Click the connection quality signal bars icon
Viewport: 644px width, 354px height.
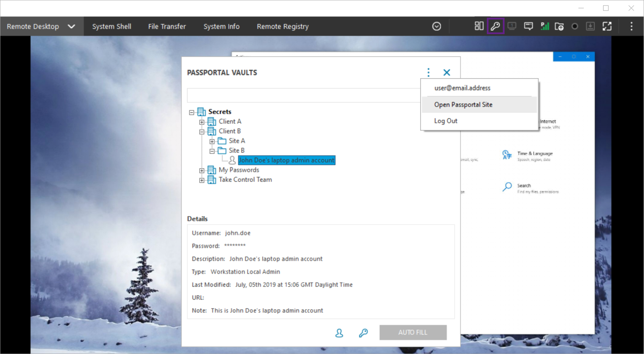[544, 26]
